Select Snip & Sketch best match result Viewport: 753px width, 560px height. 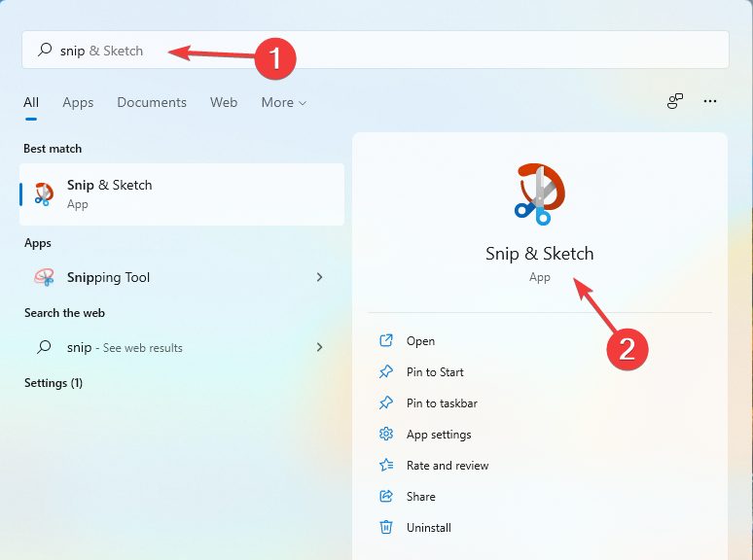[x=182, y=193]
